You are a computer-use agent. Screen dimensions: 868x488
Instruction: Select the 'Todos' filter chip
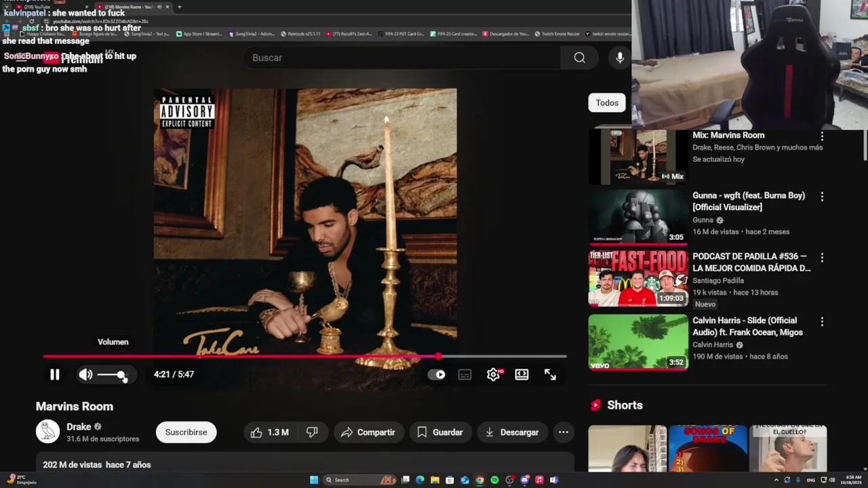(x=607, y=103)
